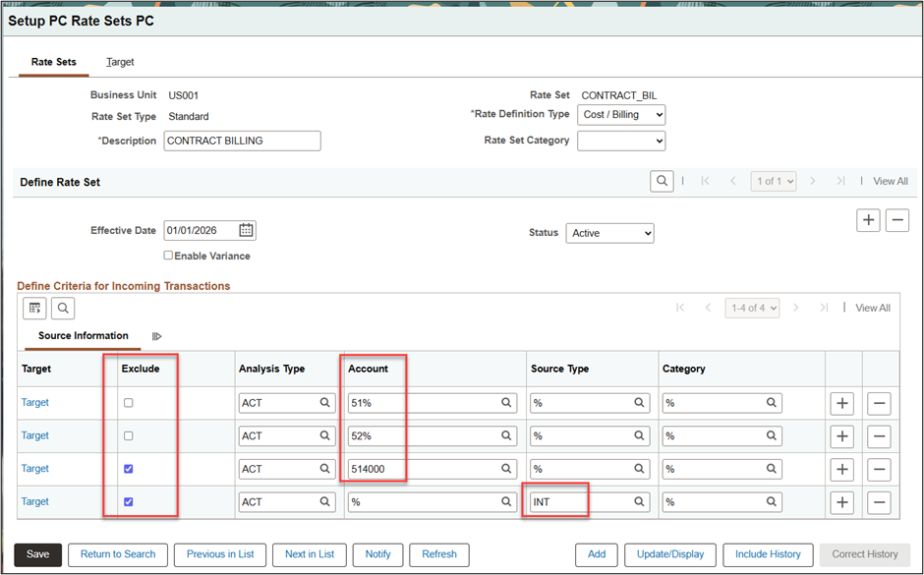
Task: Expand the Status dropdown
Action: (609, 234)
